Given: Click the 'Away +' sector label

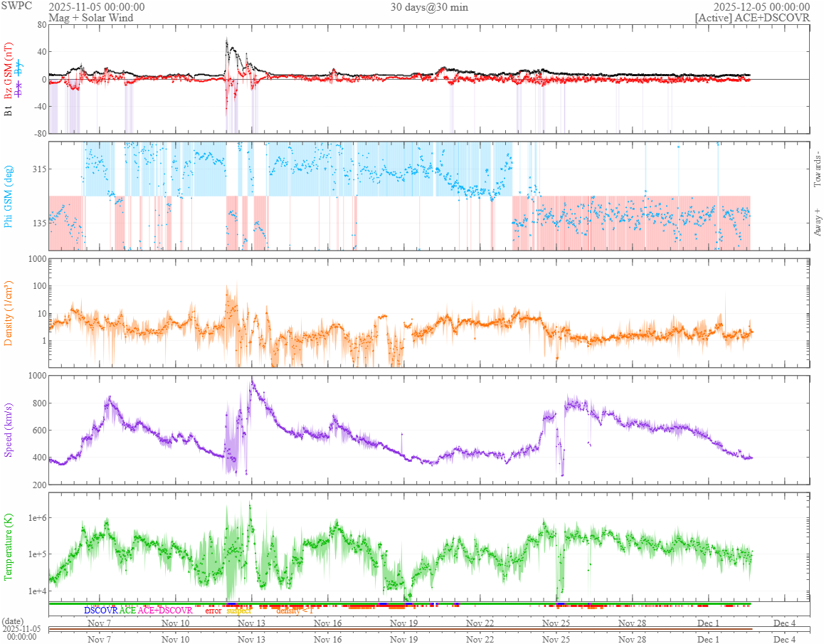Looking at the screenshot, I should pyautogui.click(x=817, y=223).
